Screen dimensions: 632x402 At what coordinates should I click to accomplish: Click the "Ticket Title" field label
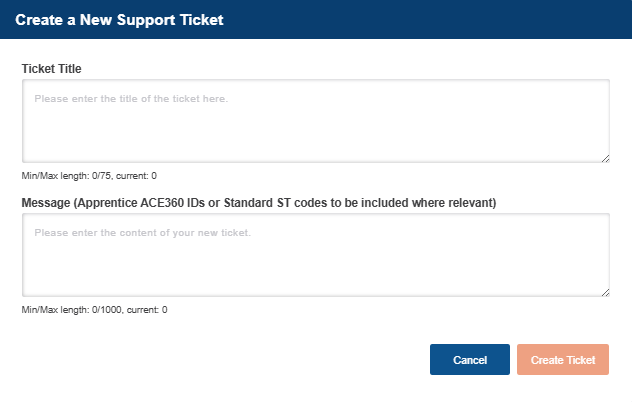pyautogui.click(x=52, y=69)
